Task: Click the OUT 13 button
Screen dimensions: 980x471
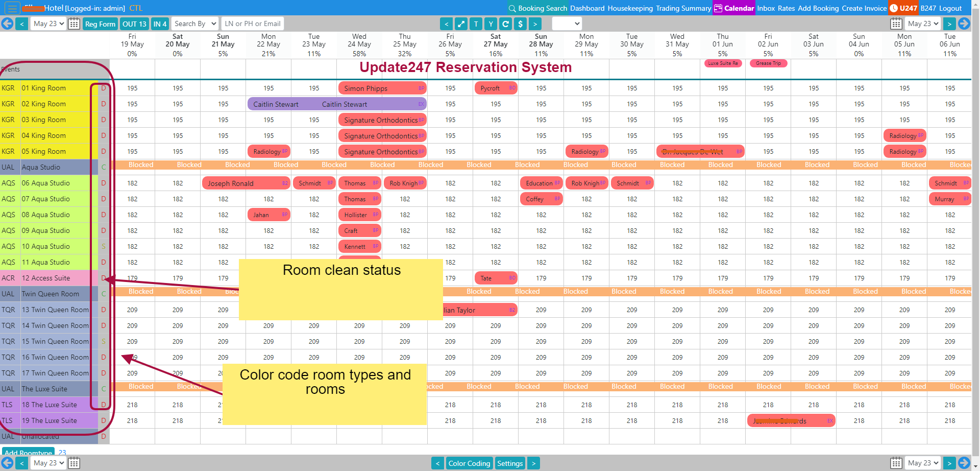Action: [134, 24]
